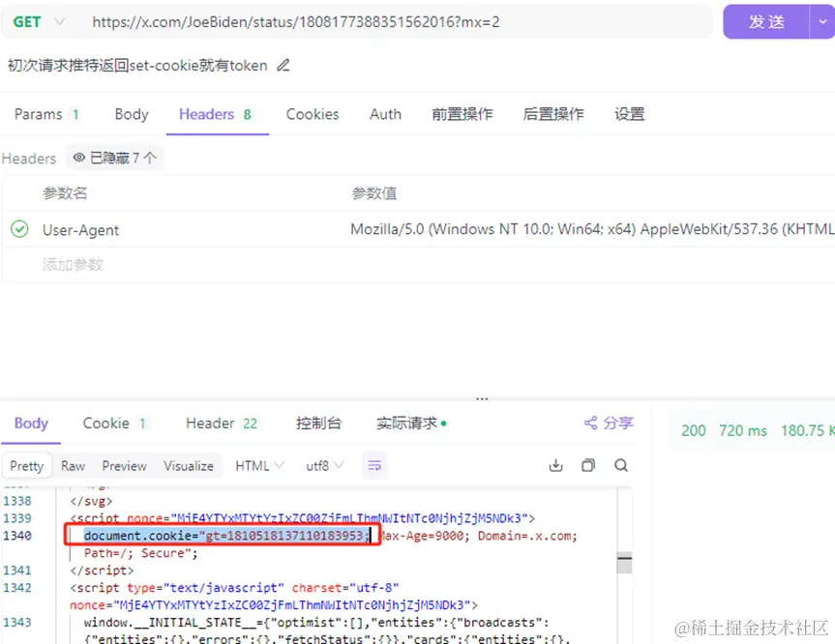835x644 pixels.
Task: Select line number 1343
Action: pos(17,622)
